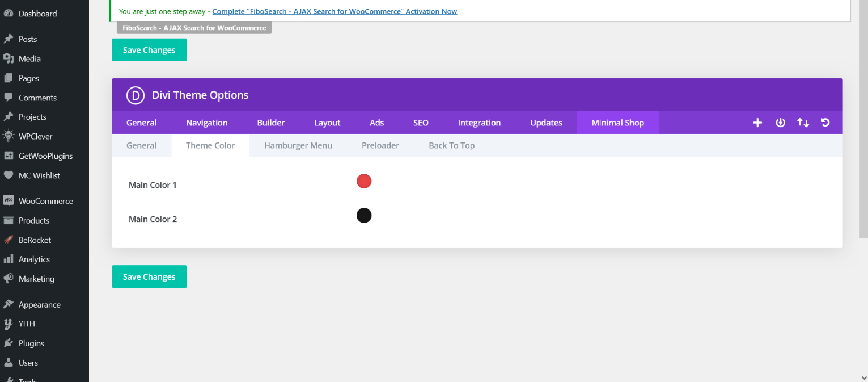Click the Plugins plug icon
The image size is (868, 382).
coord(9,343)
